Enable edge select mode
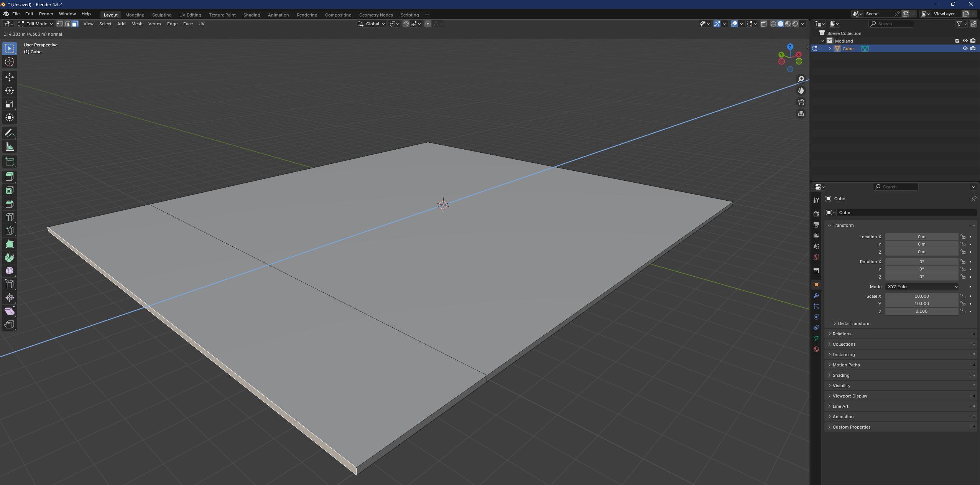Screen dimensions: 980x485 click(67, 24)
